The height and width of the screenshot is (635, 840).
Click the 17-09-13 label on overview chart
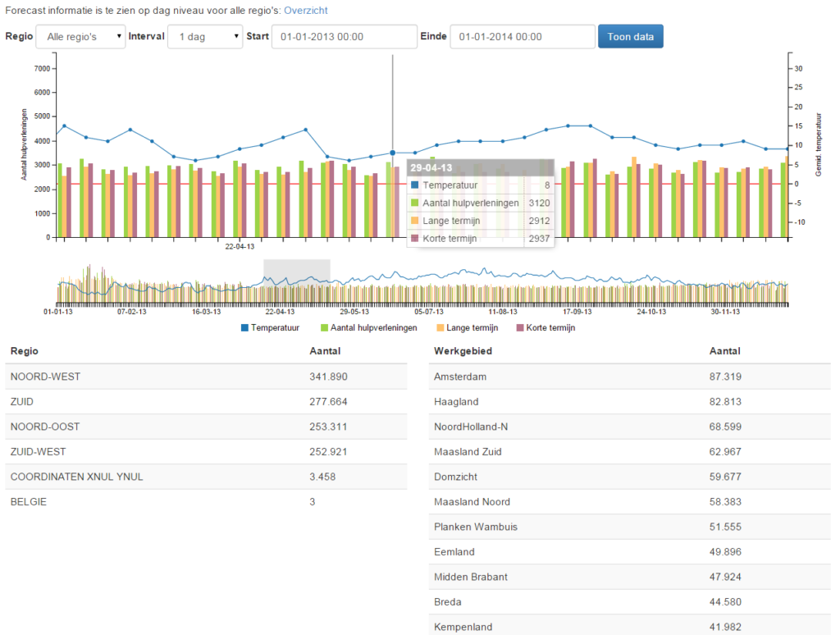tap(577, 311)
